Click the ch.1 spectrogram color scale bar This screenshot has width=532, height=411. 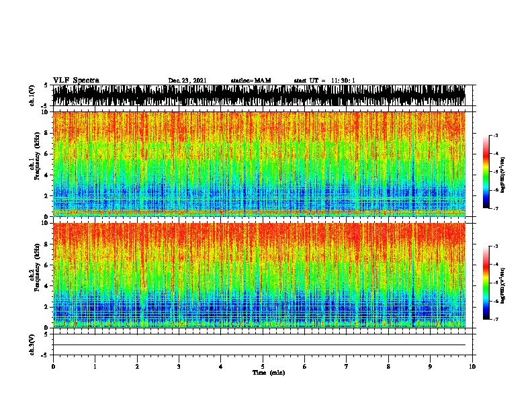486,172
